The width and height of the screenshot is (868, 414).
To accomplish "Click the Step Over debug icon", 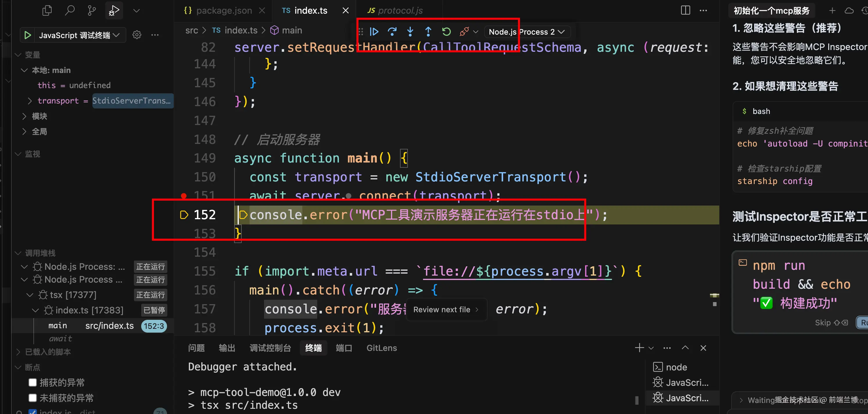I will pyautogui.click(x=392, y=32).
